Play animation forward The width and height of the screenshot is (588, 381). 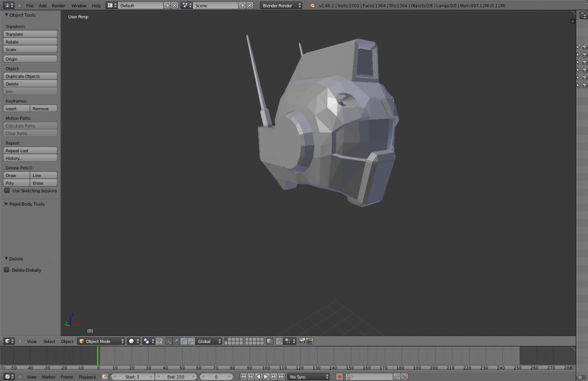pos(266,376)
